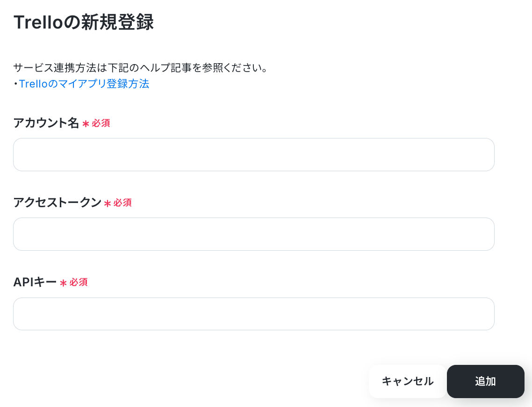
Task: Click the 必須 marker next to アクセストークン
Action: click(x=122, y=203)
